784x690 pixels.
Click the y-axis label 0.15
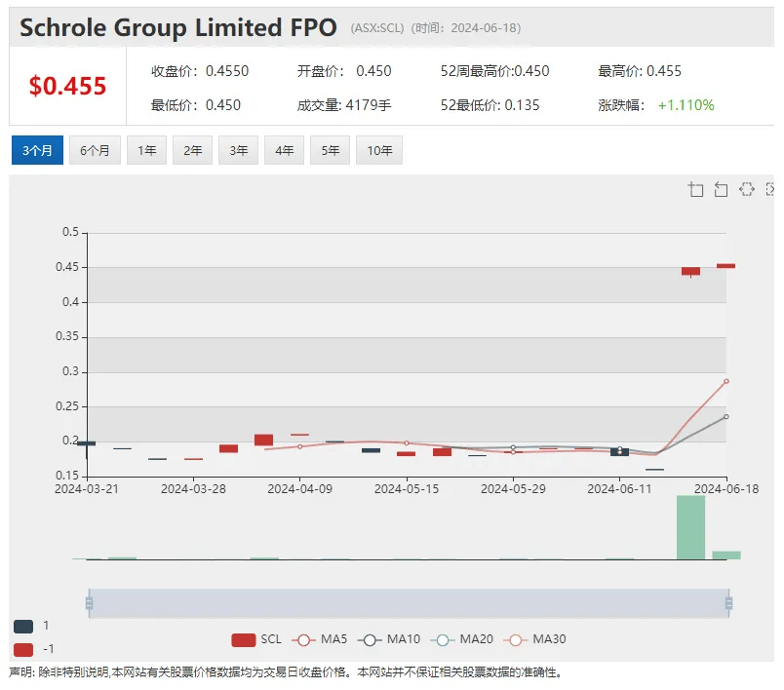(67, 476)
